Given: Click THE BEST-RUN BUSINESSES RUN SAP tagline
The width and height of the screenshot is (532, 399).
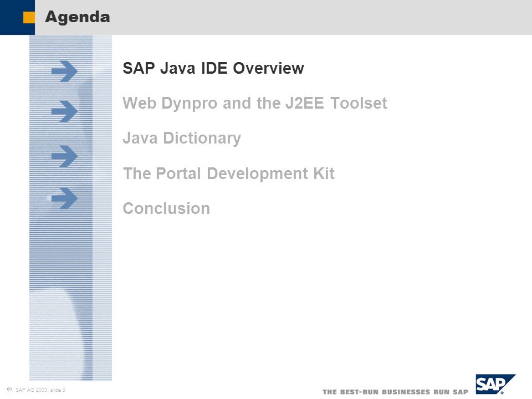Looking at the screenshot, I should (395, 392).
